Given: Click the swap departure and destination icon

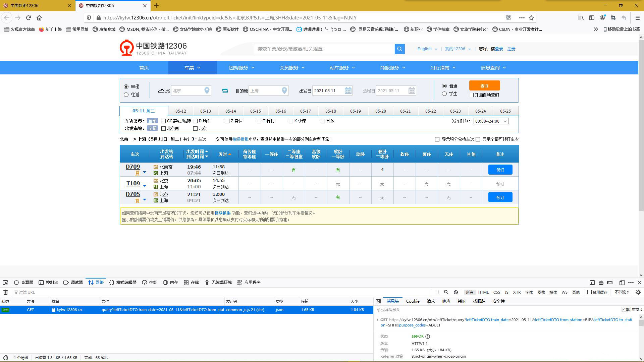Looking at the screenshot, I should [225, 91].
